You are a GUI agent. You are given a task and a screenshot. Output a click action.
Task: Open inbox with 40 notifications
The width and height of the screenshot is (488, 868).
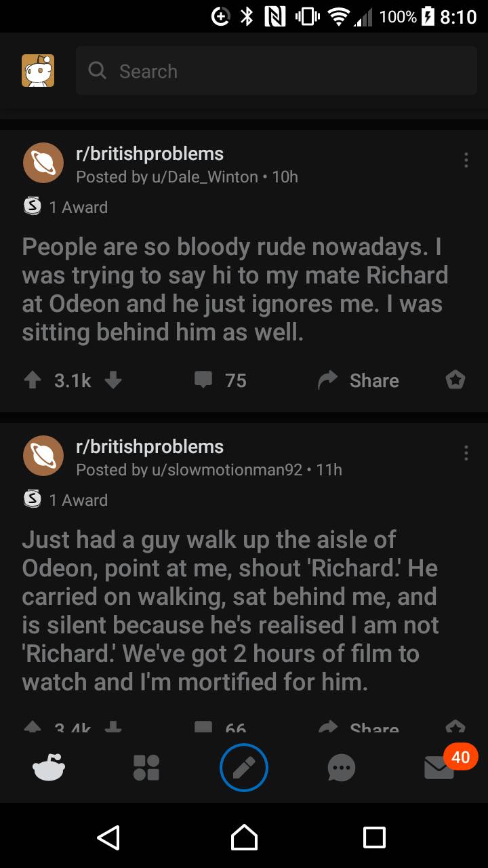point(439,768)
